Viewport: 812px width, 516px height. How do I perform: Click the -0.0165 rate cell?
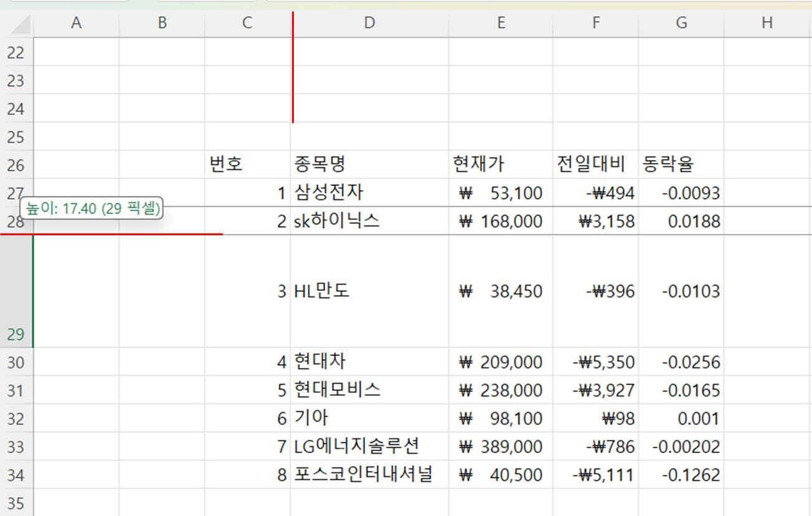click(x=681, y=390)
